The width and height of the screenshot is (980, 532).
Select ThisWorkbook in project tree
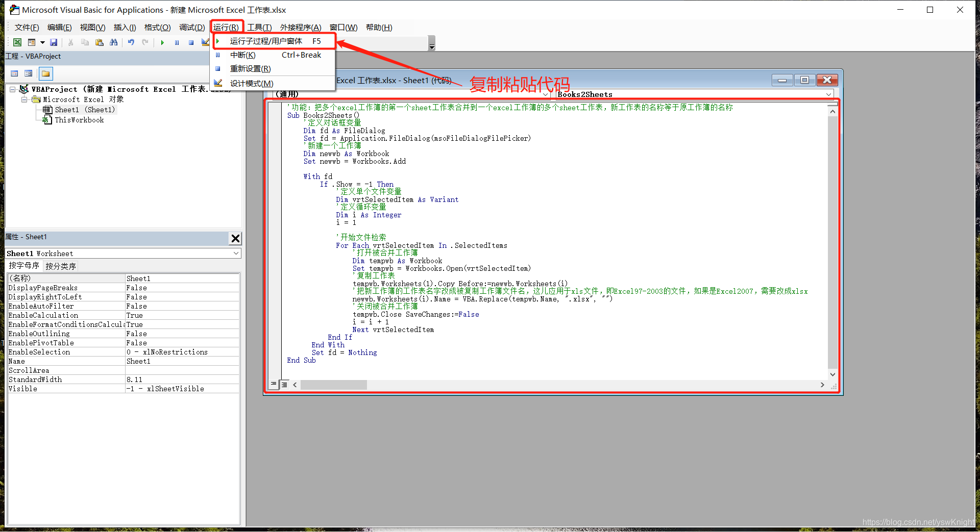click(79, 120)
